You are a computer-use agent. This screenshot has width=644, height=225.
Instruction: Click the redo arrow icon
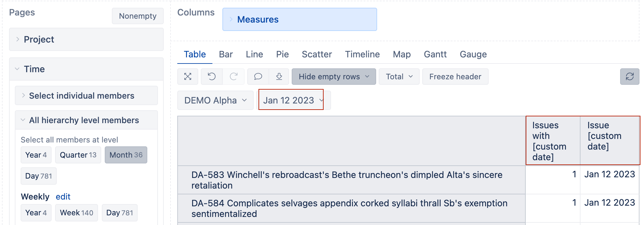click(234, 76)
